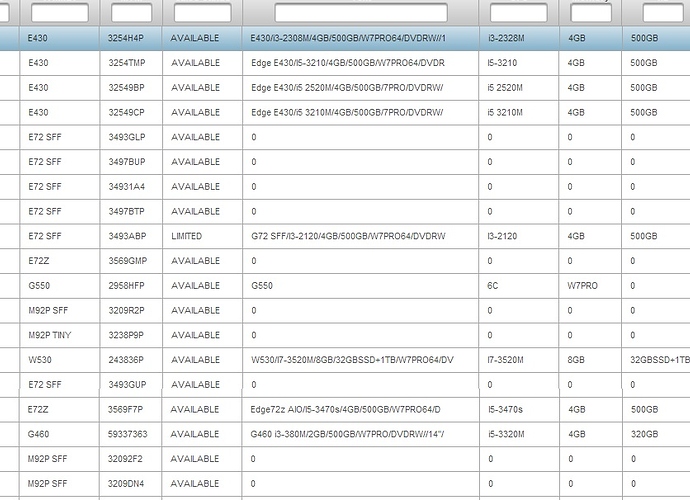
Task: Select the G460 model cell
Action: (38, 434)
